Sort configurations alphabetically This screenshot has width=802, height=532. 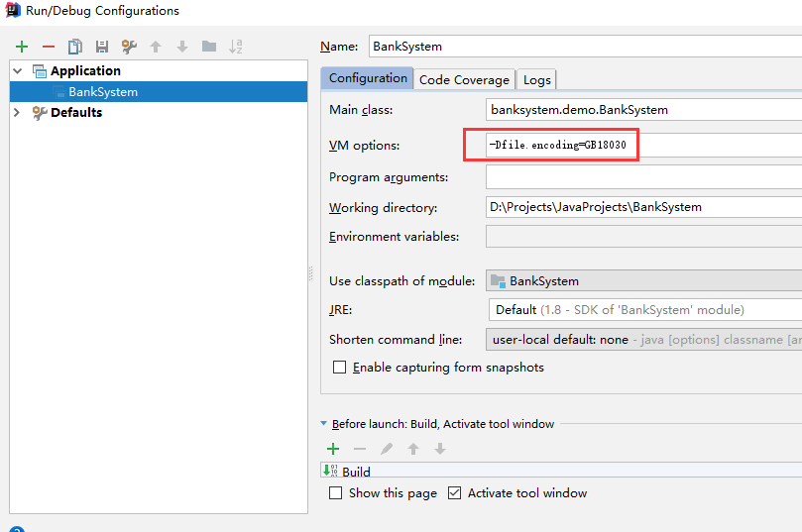coord(236,47)
